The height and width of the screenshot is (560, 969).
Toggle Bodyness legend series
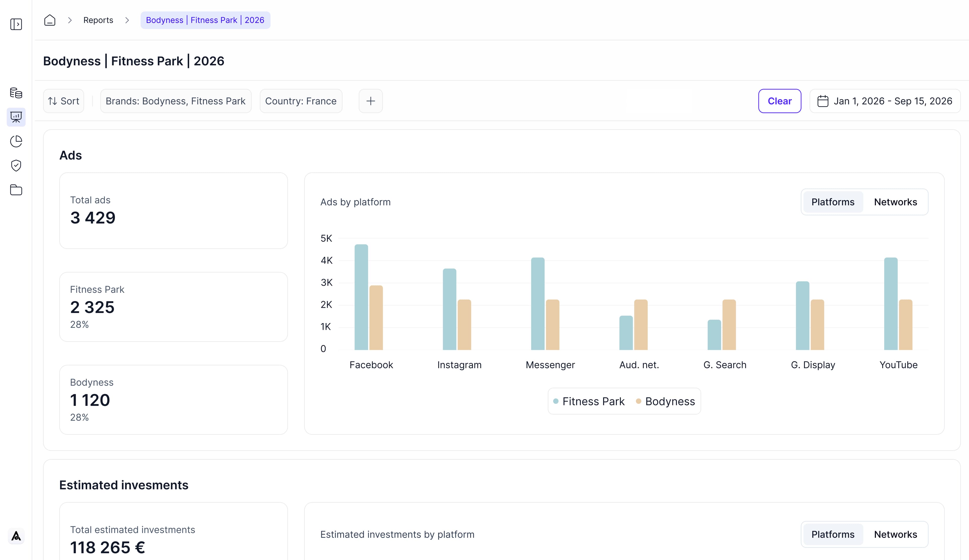[665, 401]
